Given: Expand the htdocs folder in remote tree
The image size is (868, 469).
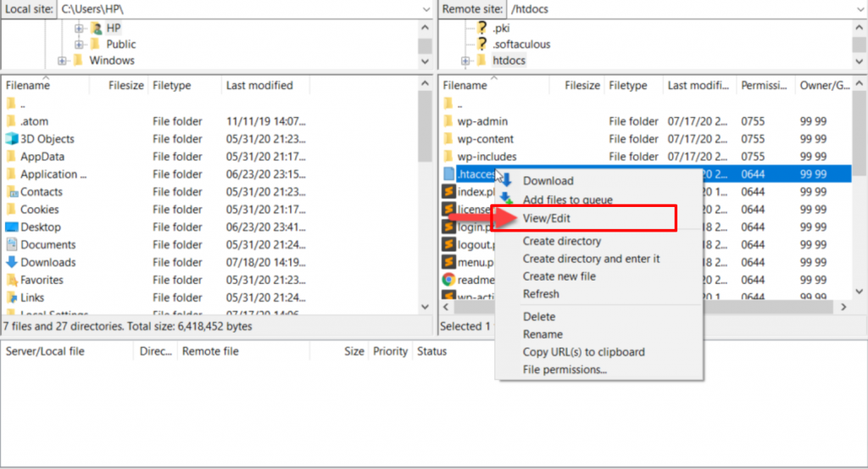Looking at the screenshot, I should (x=465, y=60).
